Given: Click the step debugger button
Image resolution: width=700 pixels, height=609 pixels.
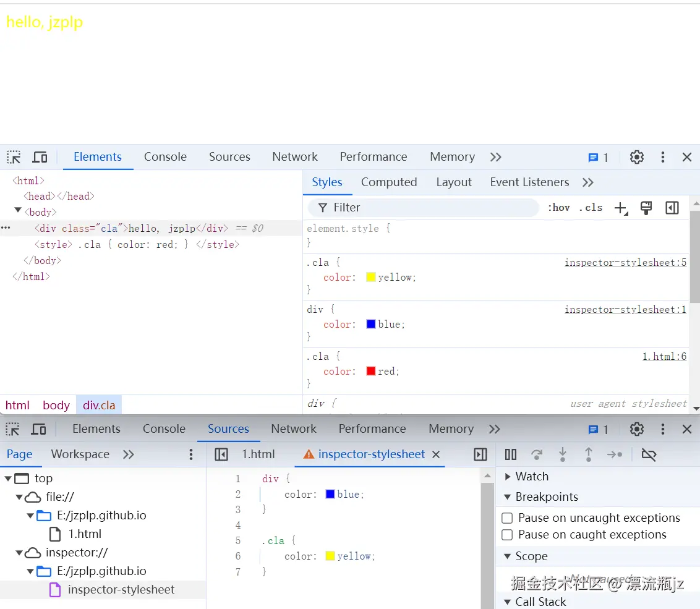Looking at the screenshot, I should [x=615, y=454].
